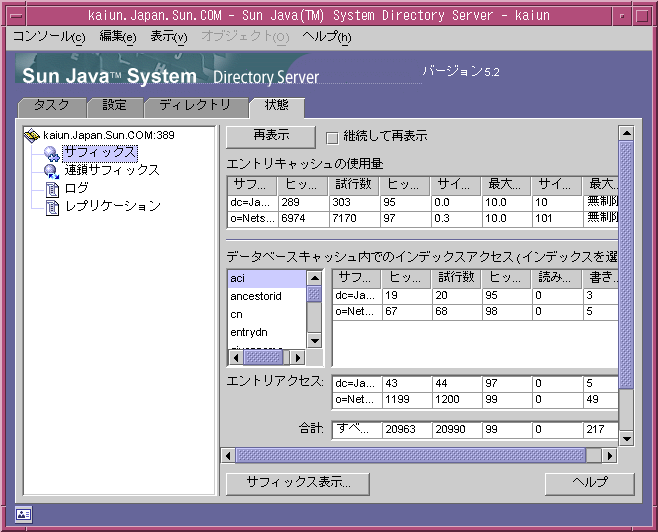Select ancestorid in index list
The width and height of the screenshot is (658, 532).
(267, 297)
